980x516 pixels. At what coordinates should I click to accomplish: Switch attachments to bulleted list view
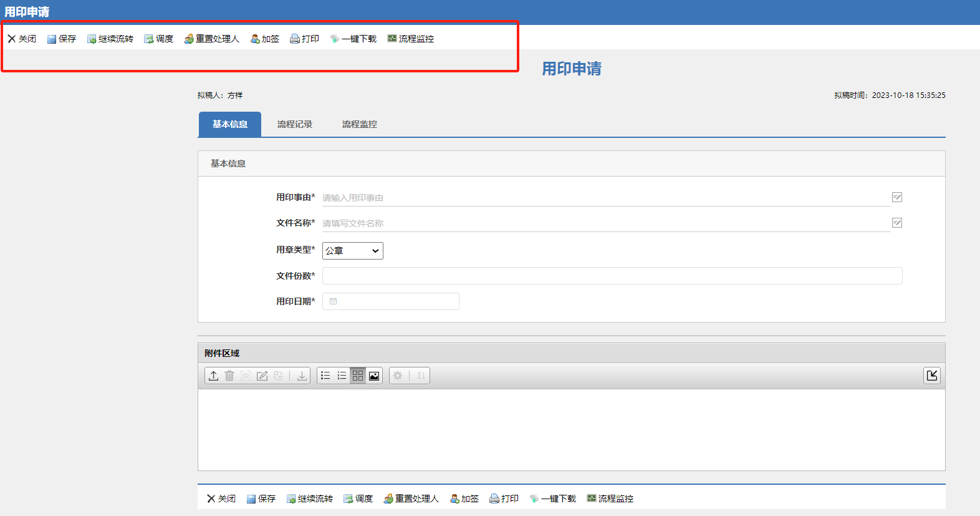(x=325, y=376)
